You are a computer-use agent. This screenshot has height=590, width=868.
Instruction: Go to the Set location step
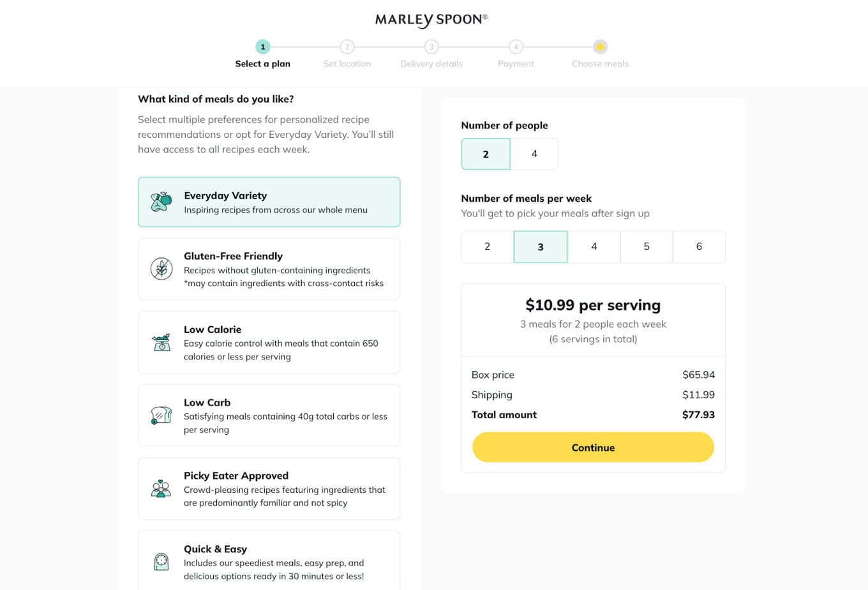click(x=347, y=47)
